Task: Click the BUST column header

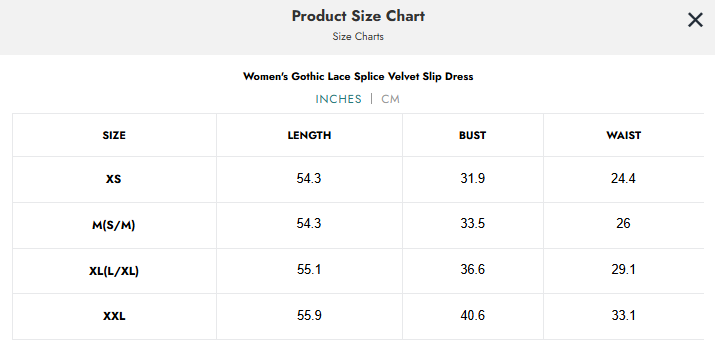Action: 472,135
